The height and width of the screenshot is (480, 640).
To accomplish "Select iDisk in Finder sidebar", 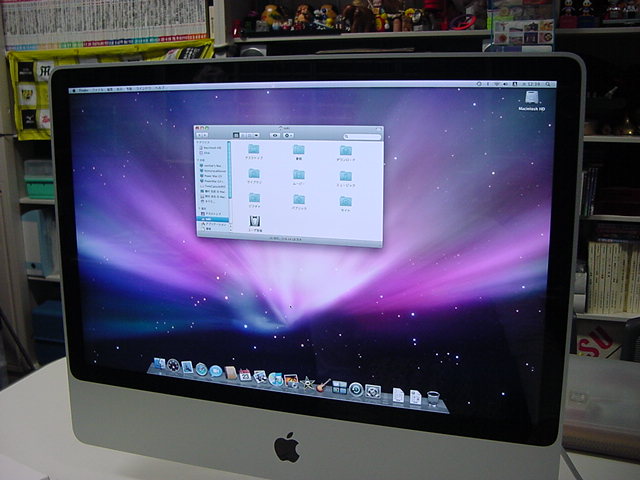I will 205,153.
